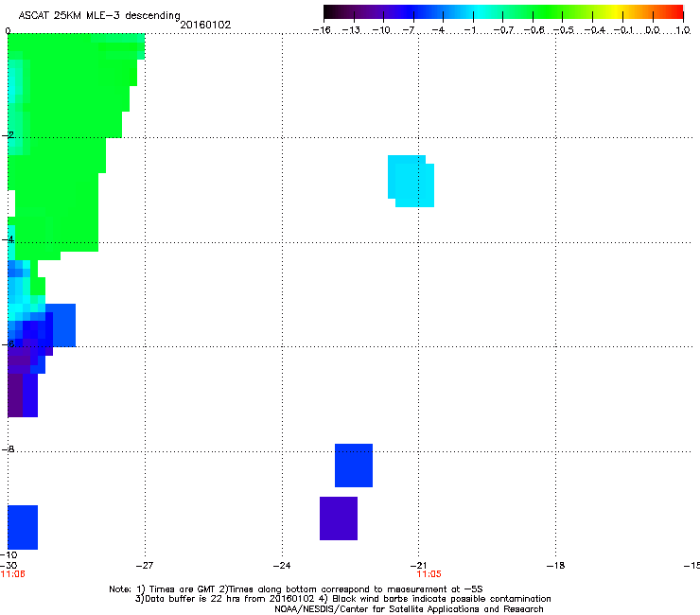700x615 pixels.
Task: Click the '-24' longitude axis label
Action: click(282, 566)
